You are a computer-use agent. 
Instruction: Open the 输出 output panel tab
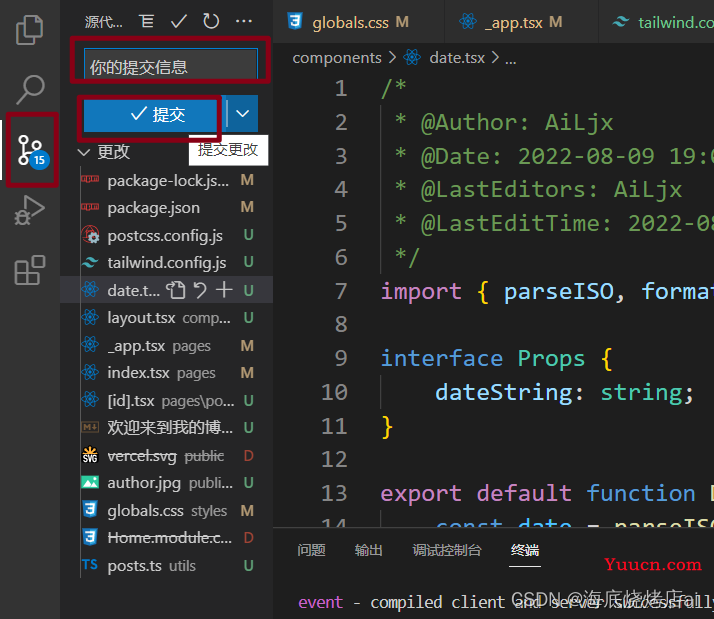pyautogui.click(x=368, y=550)
